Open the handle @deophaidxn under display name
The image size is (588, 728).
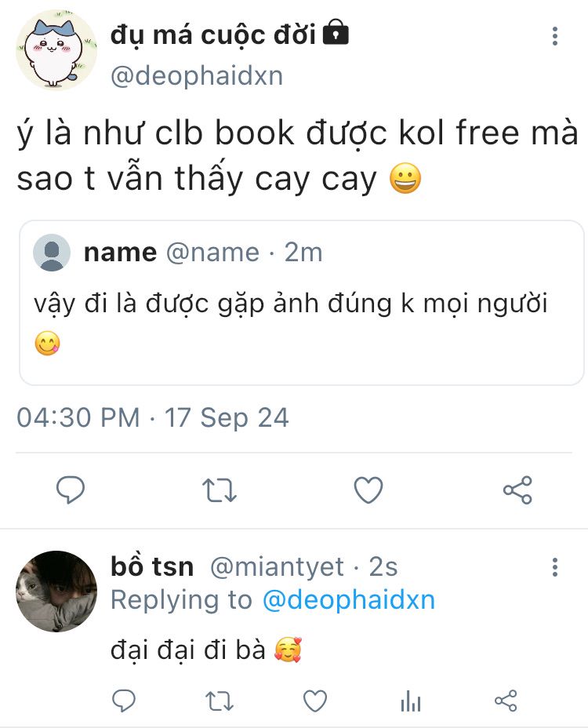pyautogui.click(x=197, y=75)
